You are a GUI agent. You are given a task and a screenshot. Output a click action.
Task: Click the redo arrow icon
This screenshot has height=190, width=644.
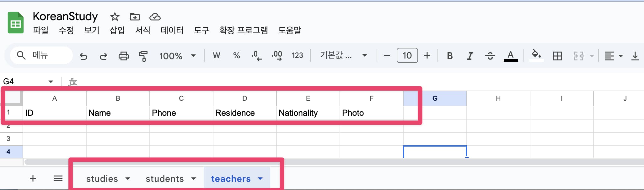click(x=103, y=56)
